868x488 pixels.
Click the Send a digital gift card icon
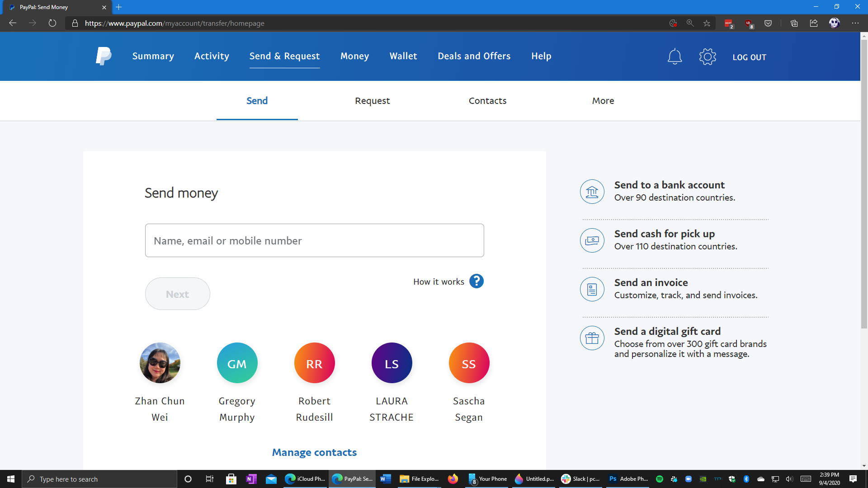(x=593, y=338)
